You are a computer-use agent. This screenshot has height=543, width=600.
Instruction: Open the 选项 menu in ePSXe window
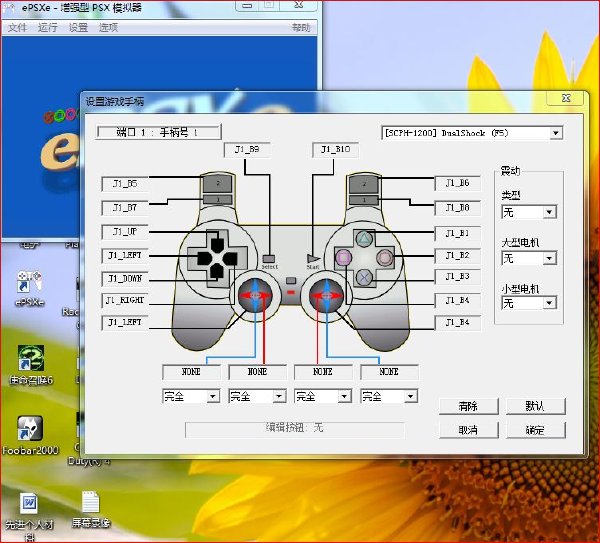coord(108,28)
